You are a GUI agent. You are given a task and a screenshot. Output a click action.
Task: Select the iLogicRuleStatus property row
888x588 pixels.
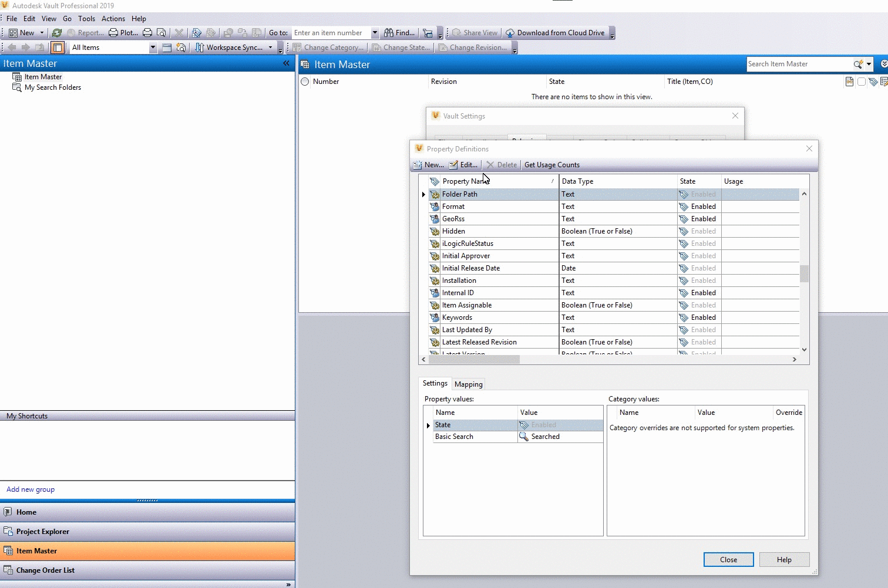click(x=614, y=244)
